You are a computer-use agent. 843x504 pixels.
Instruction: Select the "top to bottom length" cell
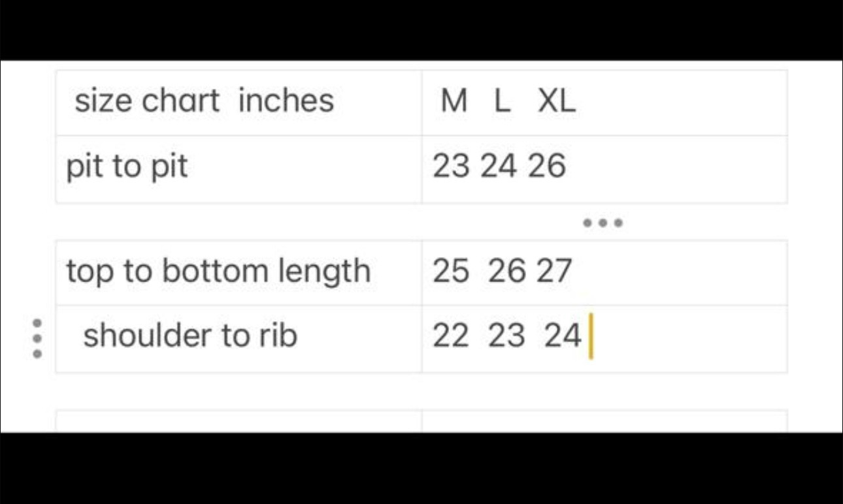pyautogui.click(x=239, y=272)
